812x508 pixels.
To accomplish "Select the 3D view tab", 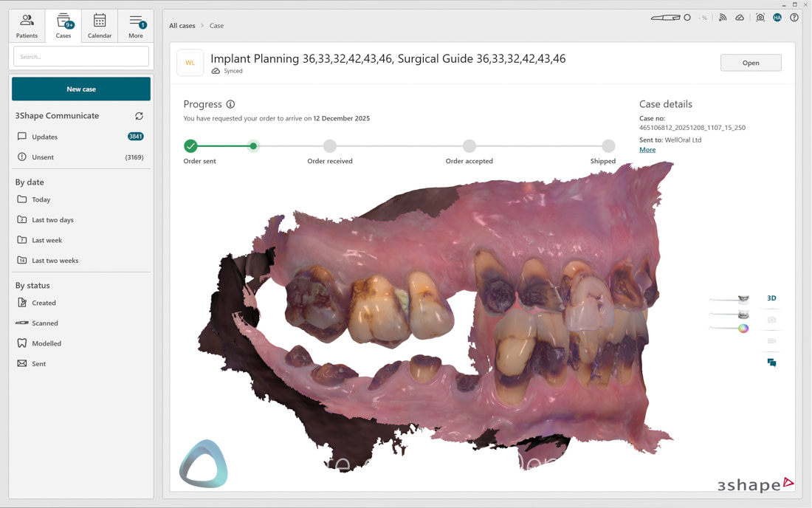I will [771, 298].
